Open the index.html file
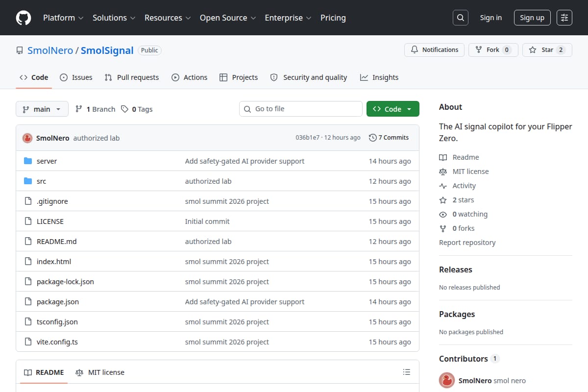Viewport: 588px width, 392px height. point(54,262)
